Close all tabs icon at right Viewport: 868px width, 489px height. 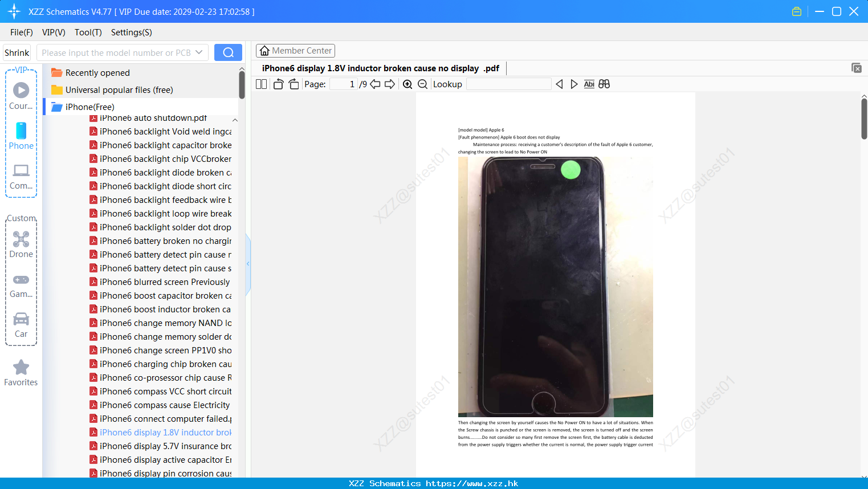[x=857, y=68]
